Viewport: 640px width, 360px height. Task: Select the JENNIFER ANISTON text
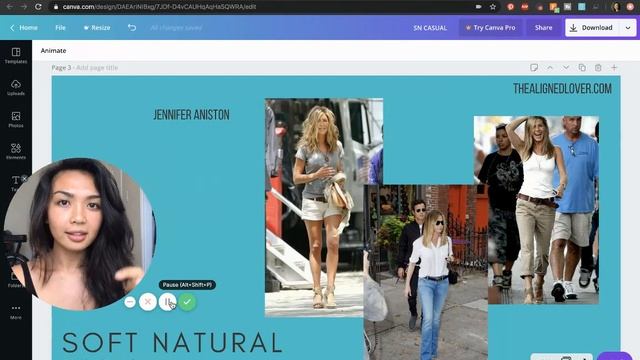[x=191, y=115]
